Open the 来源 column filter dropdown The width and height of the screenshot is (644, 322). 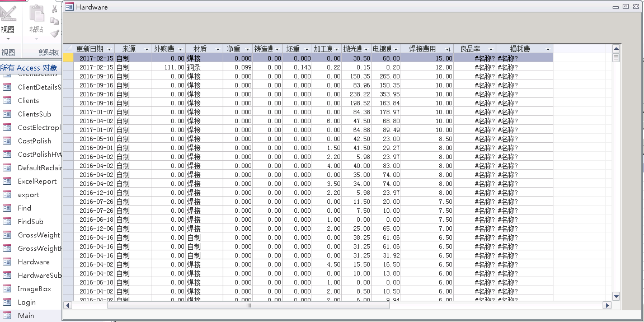click(x=147, y=49)
